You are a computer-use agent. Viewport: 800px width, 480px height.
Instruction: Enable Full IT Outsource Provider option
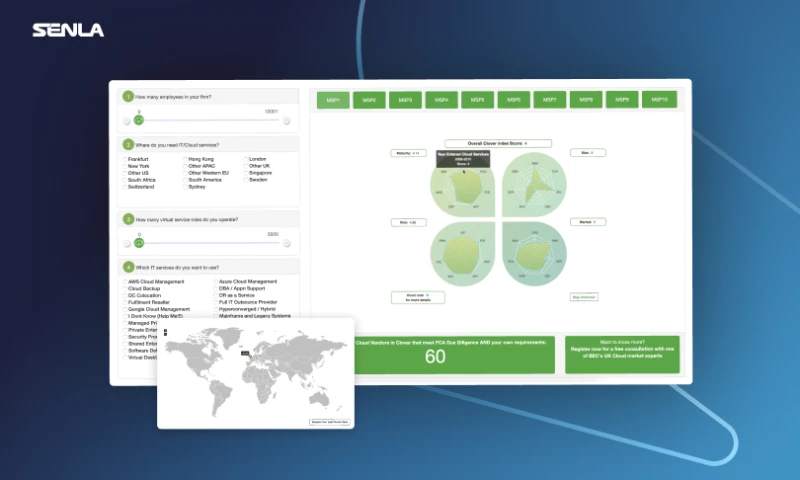pos(215,302)
